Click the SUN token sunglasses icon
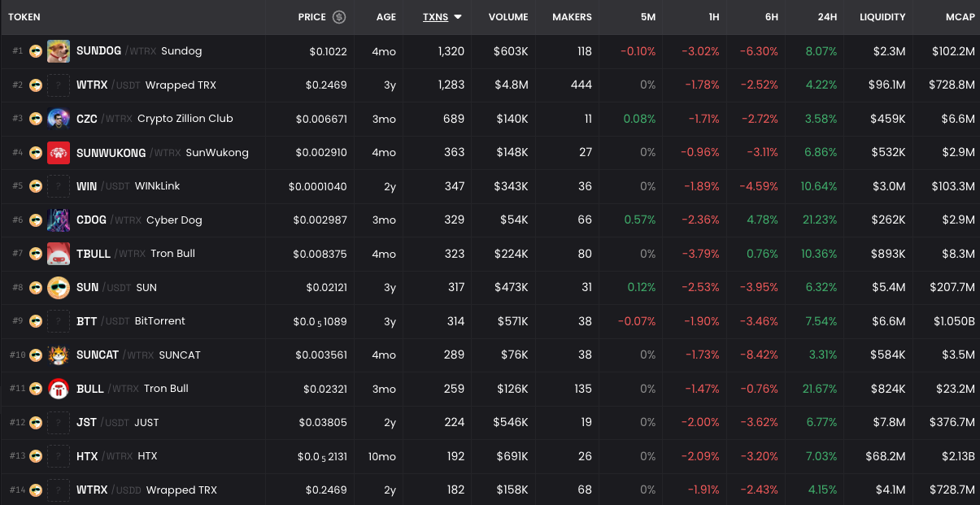 (59, 288)
